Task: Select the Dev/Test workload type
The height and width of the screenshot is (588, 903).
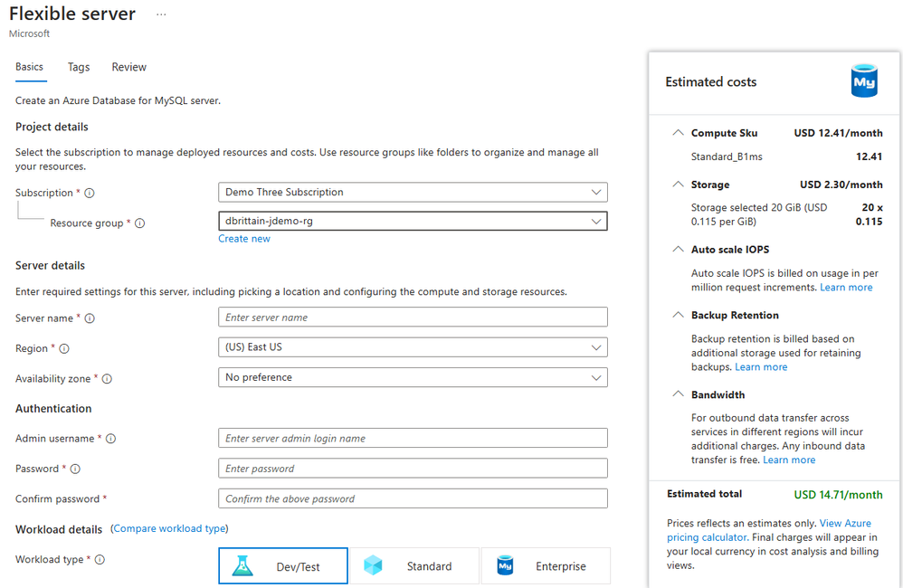Action: pos(283,566)
